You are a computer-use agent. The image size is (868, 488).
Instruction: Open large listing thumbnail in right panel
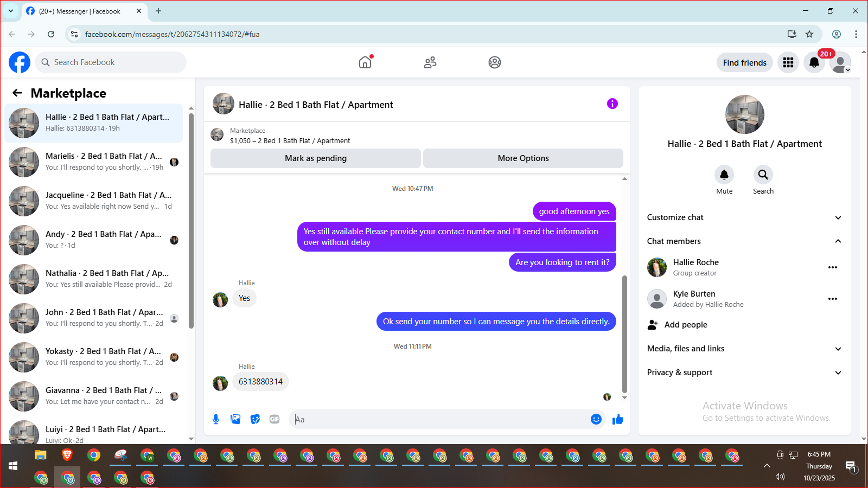(745, 114)
